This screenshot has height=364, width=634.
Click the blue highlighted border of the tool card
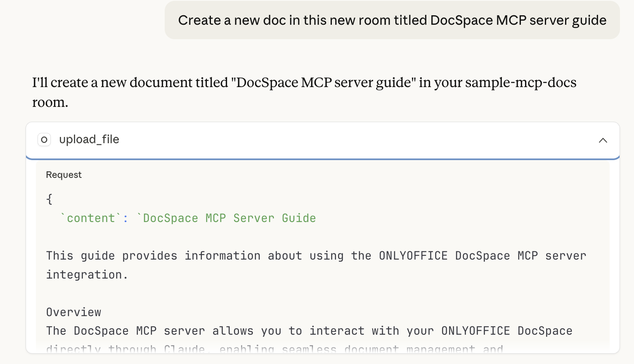(x=322, y=158)
